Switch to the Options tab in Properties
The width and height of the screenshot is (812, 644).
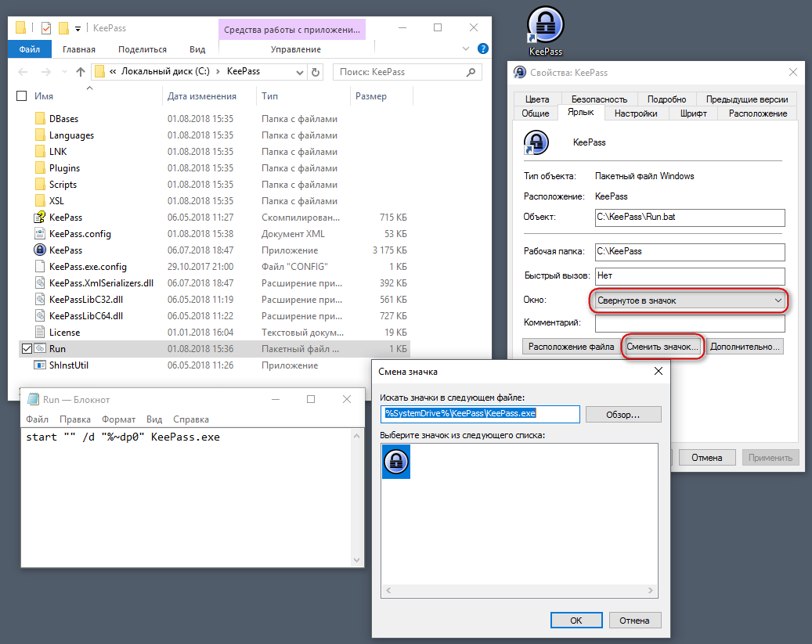coord(636,113)
